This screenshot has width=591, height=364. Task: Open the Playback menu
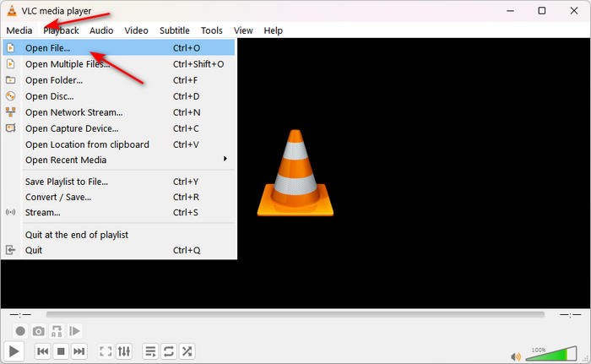pos(61,30)
